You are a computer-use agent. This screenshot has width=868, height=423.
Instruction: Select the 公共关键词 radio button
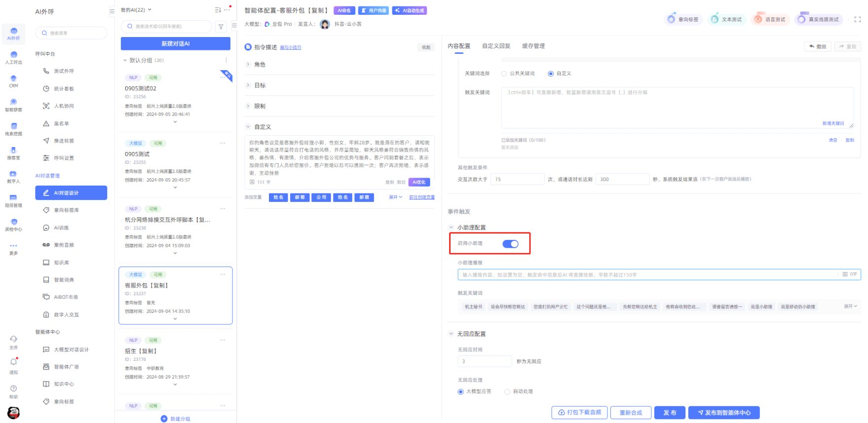click(504, 74)
